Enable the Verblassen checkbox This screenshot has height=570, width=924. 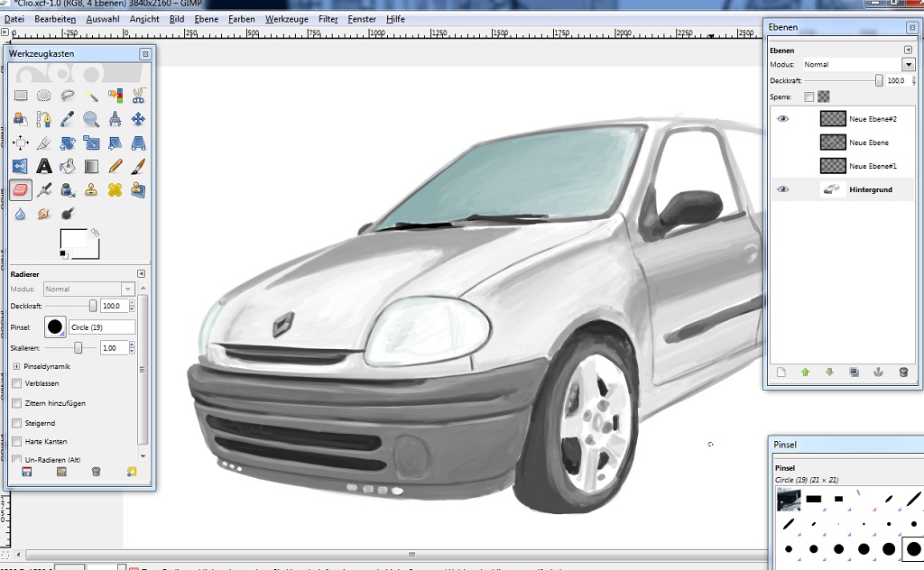(x=17, y=383)
